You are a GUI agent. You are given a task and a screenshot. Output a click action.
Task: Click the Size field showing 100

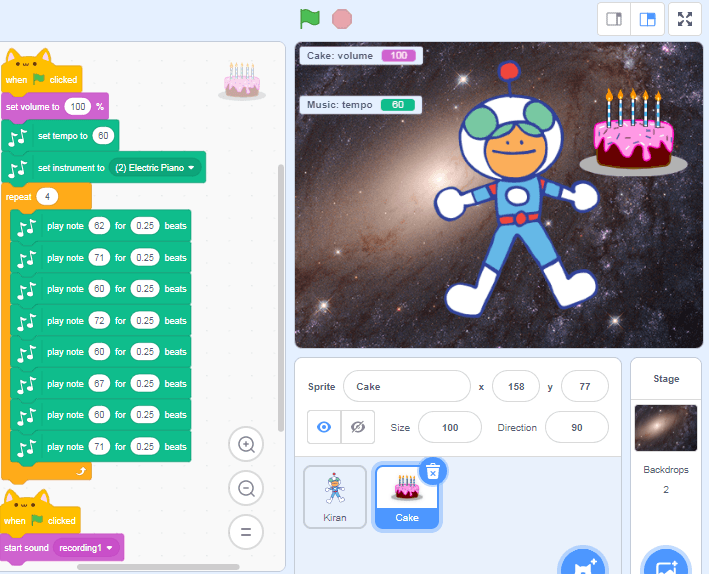click(x=450, y=427)
